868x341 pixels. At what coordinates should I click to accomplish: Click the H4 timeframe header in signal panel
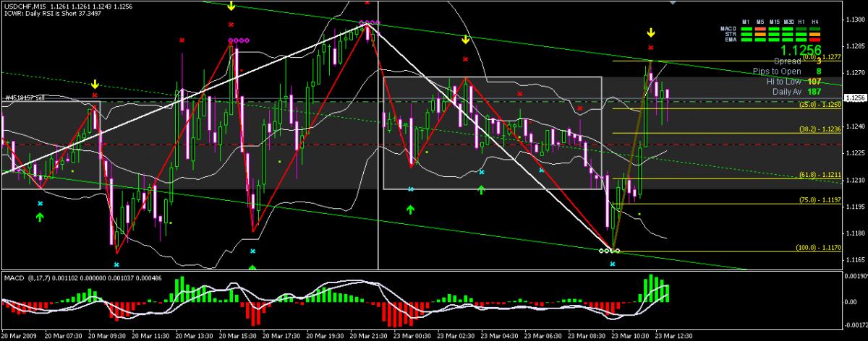click(815, 22)
